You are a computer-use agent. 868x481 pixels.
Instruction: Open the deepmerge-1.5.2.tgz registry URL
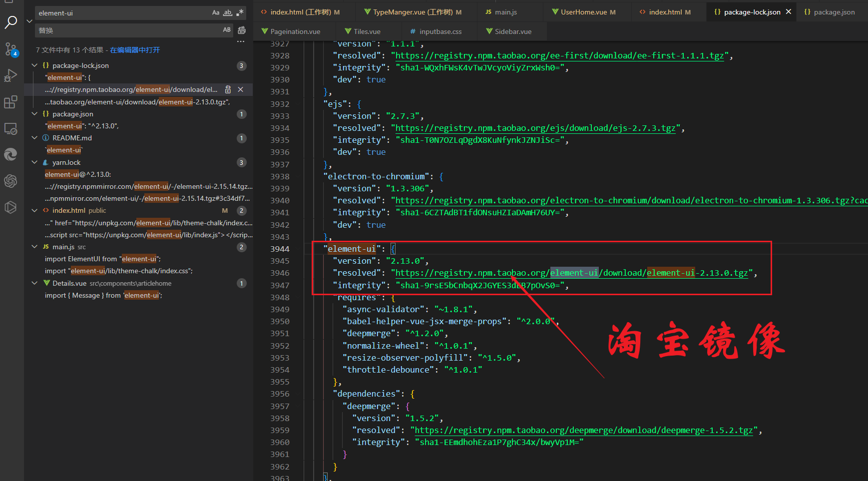[x=583, y=430]
